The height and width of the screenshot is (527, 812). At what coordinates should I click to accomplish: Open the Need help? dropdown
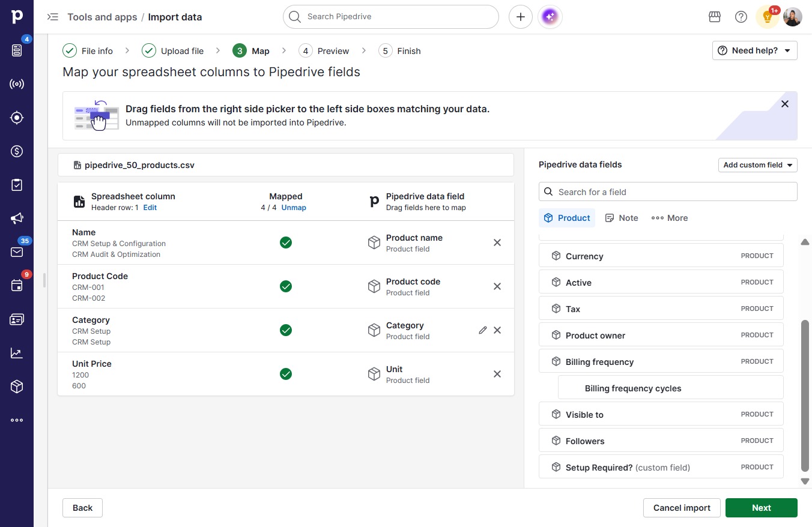(755, 50)
